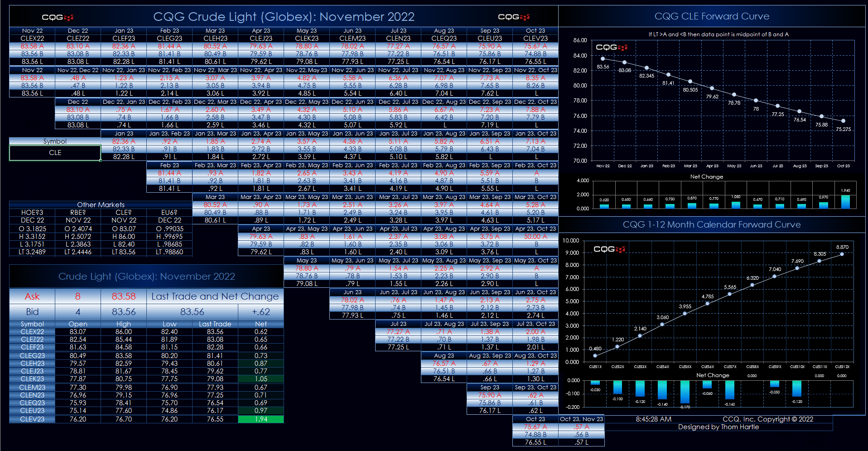Click the CLEV23 contract header
This screenshot has height=451, width=868.
535,39
